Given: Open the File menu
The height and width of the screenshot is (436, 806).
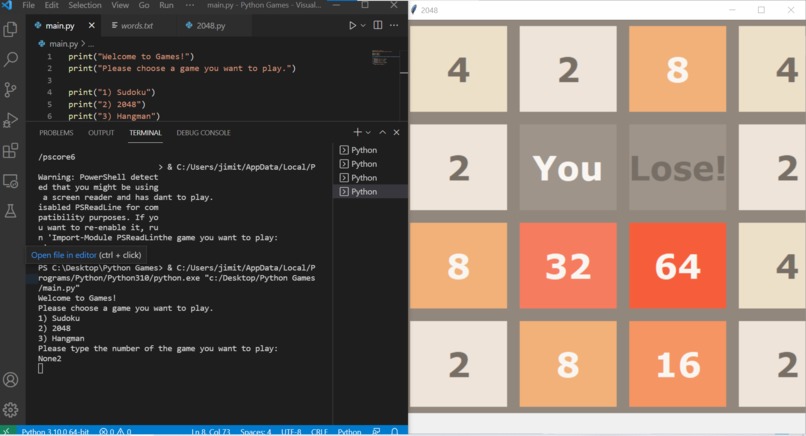Looking at the screenshot, I should coord(29,5).
